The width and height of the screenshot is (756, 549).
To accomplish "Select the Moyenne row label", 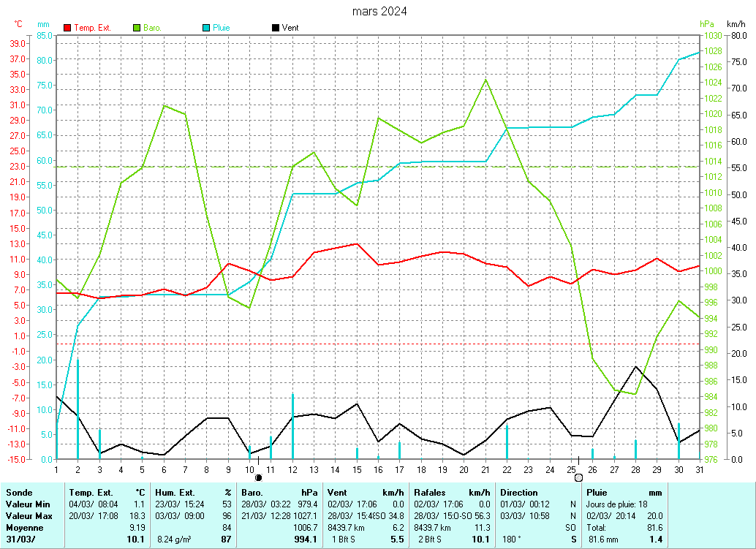I will click(23, 527).
